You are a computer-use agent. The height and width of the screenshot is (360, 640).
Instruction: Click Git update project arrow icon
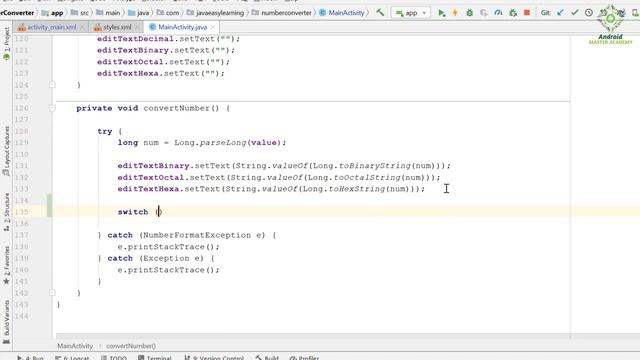click(560, 13)
